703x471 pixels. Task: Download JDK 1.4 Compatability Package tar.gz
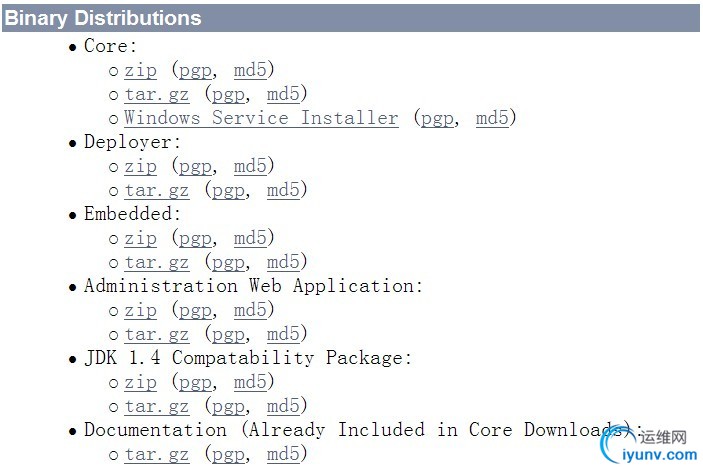tap(156, 407)
